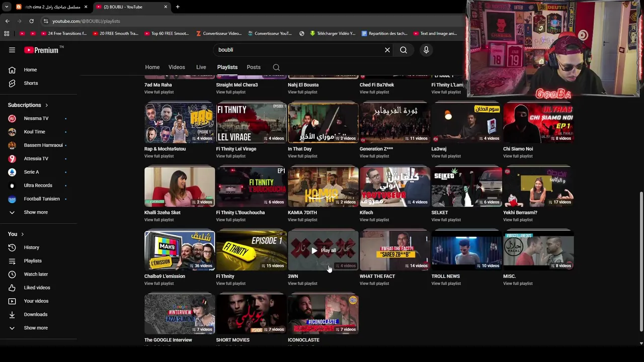Image resolution: width=644 pixels, height=362 pixels.
Task: Open Convertisseur Video bookmark
Action: click(x=219, y=34)
